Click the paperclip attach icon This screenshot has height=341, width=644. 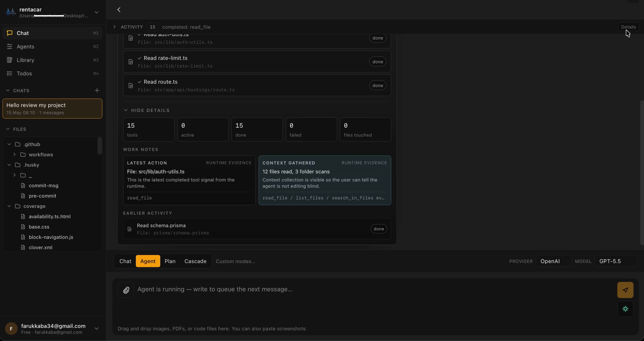[x=126, y=290]
